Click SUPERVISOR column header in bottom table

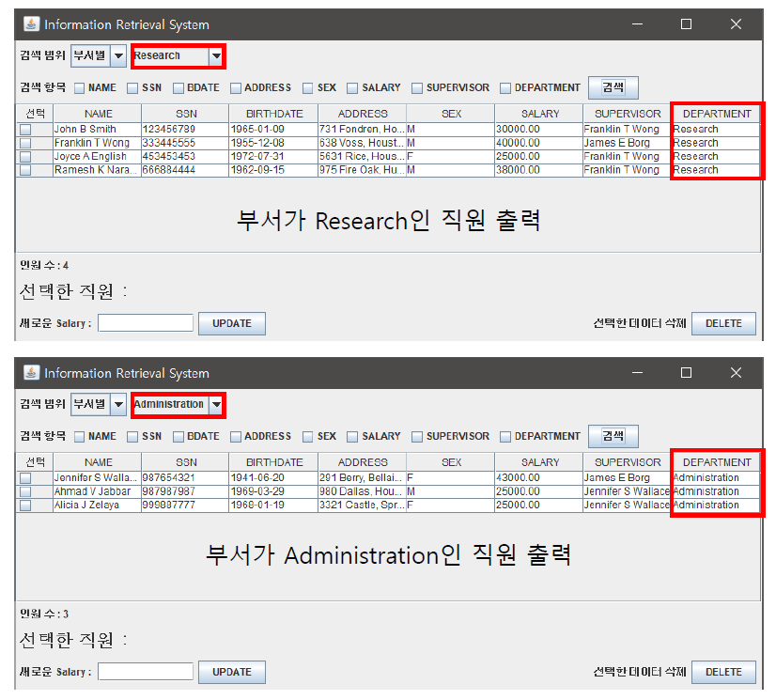click(x=627, y=462)
